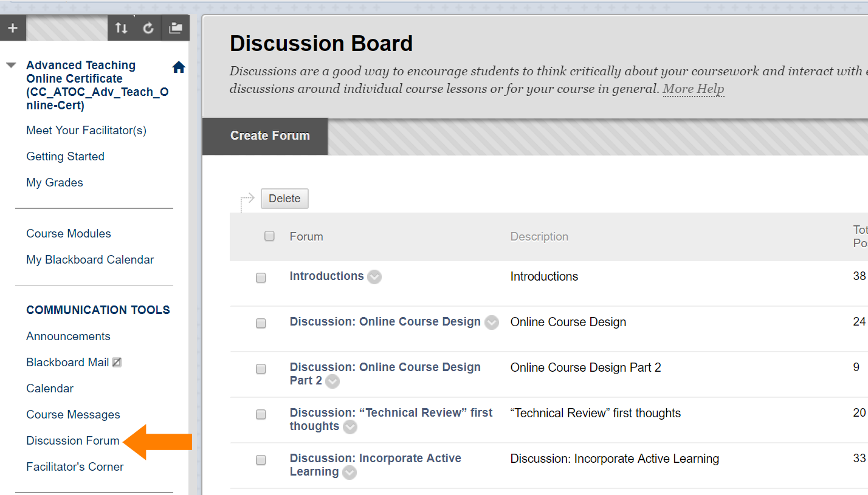Click the reorder menu items arrows icon
This screenshot has height=495, width=868.
122,28
